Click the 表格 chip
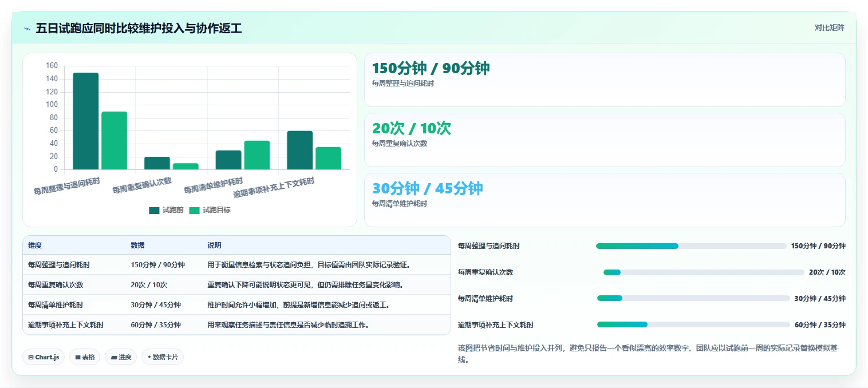 (85, 357)
